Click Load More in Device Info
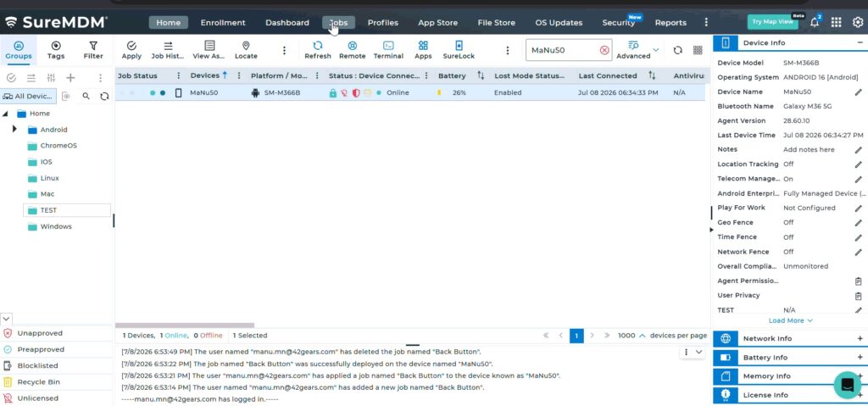This screenshot has width=868, height=406. 790,320
